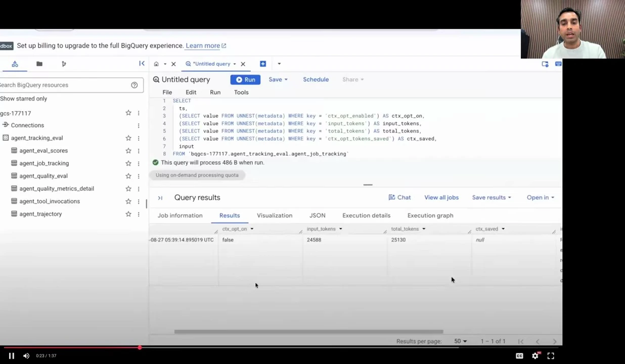Star the agent_tracking_eval dataset

(128, 138)
